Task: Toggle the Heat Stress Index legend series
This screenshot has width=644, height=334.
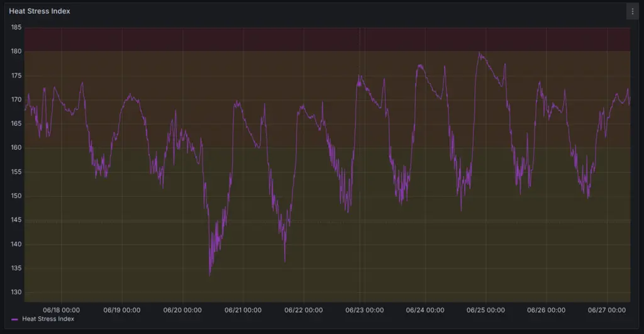Action: [x=48, y=319]
